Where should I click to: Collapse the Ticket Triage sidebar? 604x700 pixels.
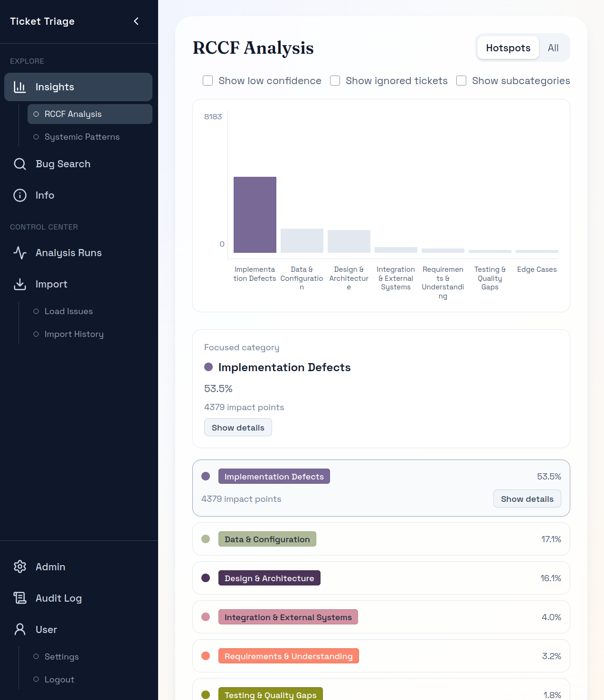136,21
